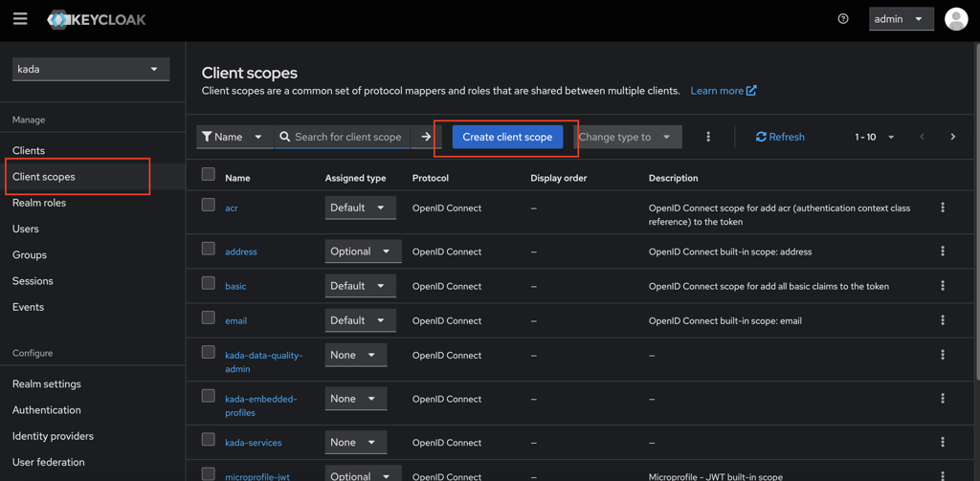Open kebab menu for acr row
Screen dimensions: 980x481
pos(942,208)
